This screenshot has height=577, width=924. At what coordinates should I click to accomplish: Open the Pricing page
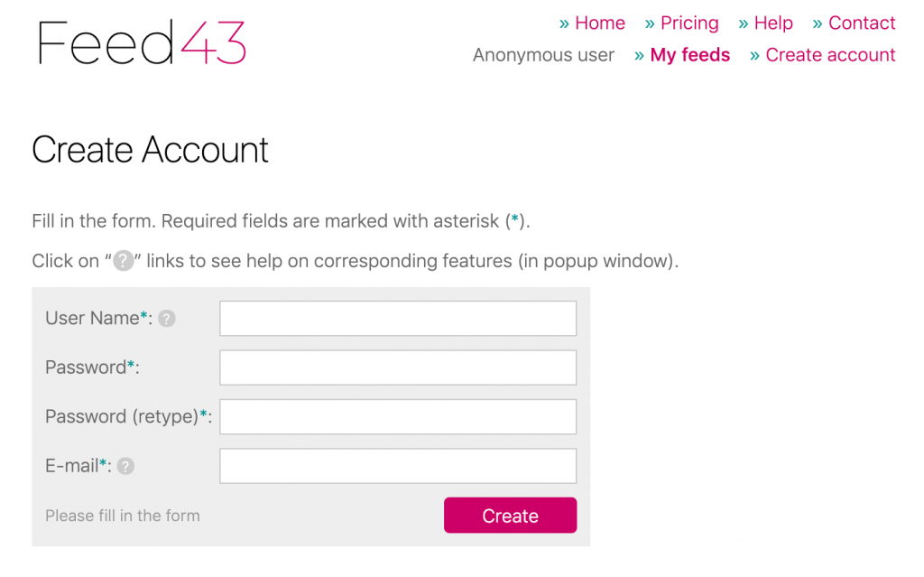coord(689,23)
